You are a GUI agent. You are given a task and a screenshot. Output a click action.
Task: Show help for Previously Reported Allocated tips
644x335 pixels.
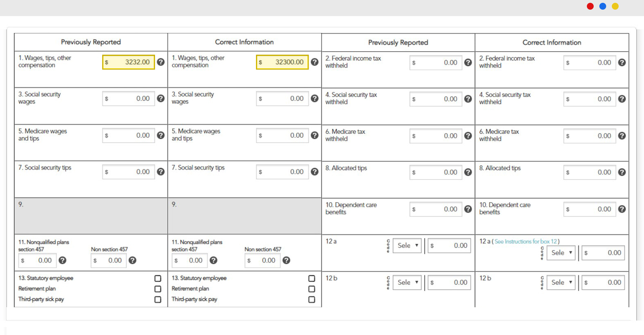click(x=468, y=172)
